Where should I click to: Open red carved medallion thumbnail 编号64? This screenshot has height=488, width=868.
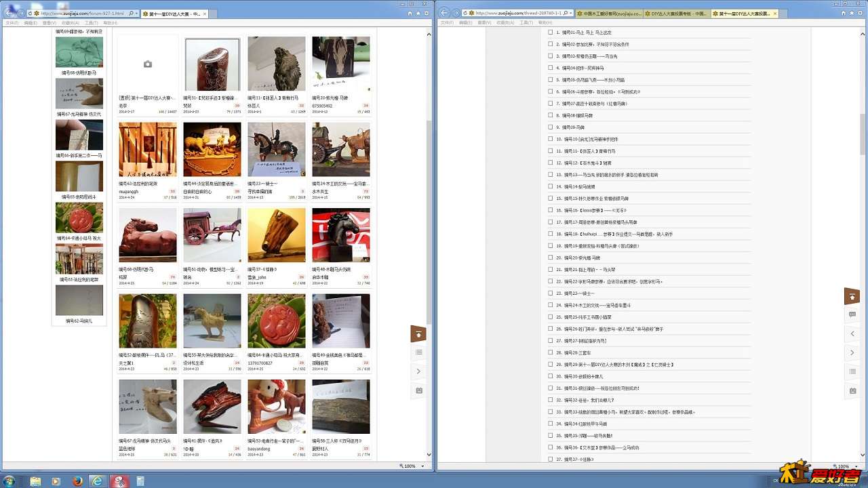click(x=277, y=321)
